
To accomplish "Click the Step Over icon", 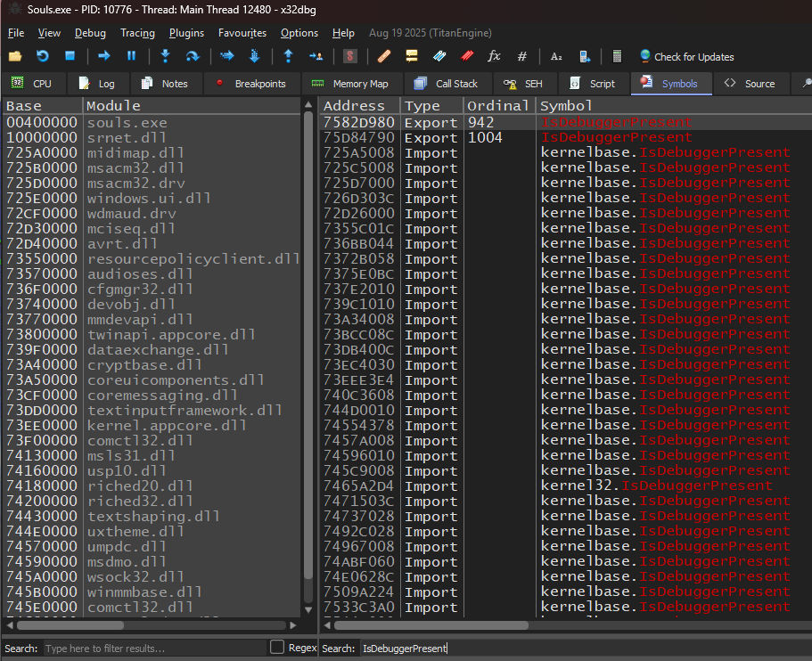I will click(192, 56).
